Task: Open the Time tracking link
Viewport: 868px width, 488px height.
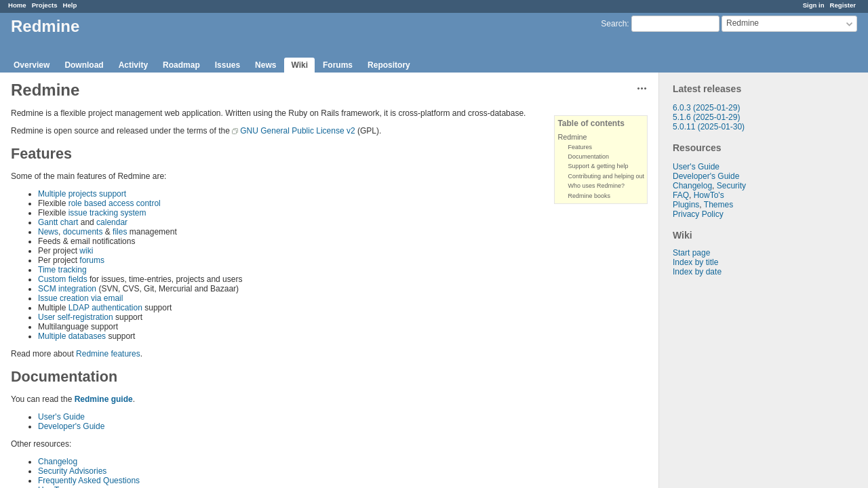Action: point(62,270)
